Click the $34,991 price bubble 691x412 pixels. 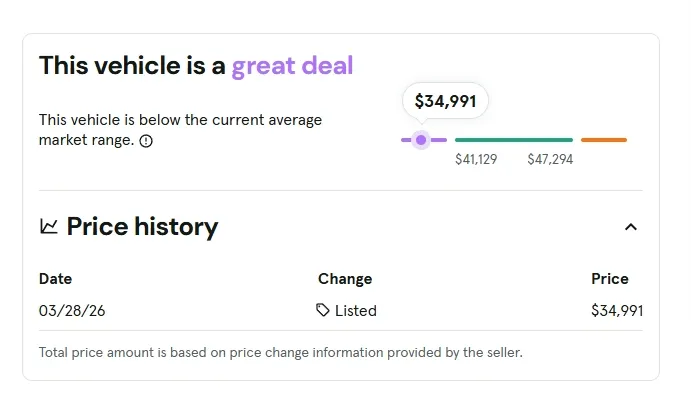(x=446, y=101)
